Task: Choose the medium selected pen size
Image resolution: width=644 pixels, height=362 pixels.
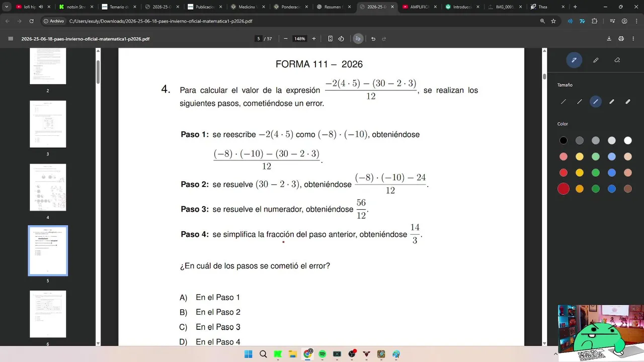Action: click(596, 102)
